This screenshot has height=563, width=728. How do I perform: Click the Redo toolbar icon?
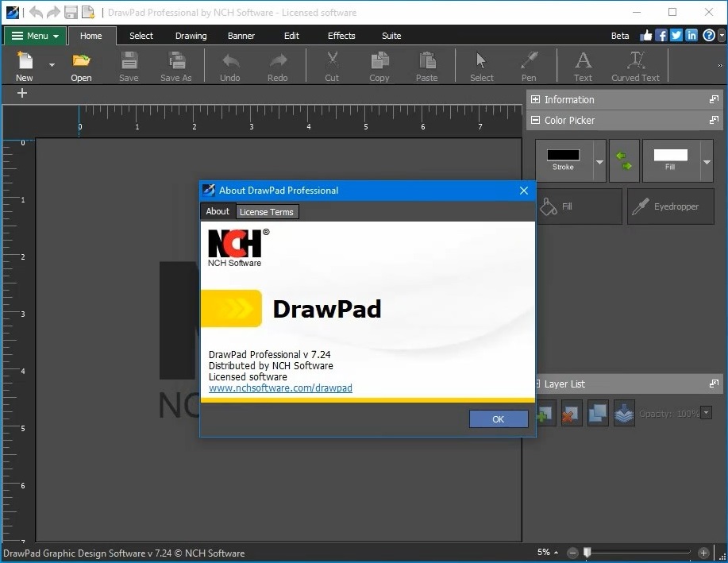(x=278, y=66)
